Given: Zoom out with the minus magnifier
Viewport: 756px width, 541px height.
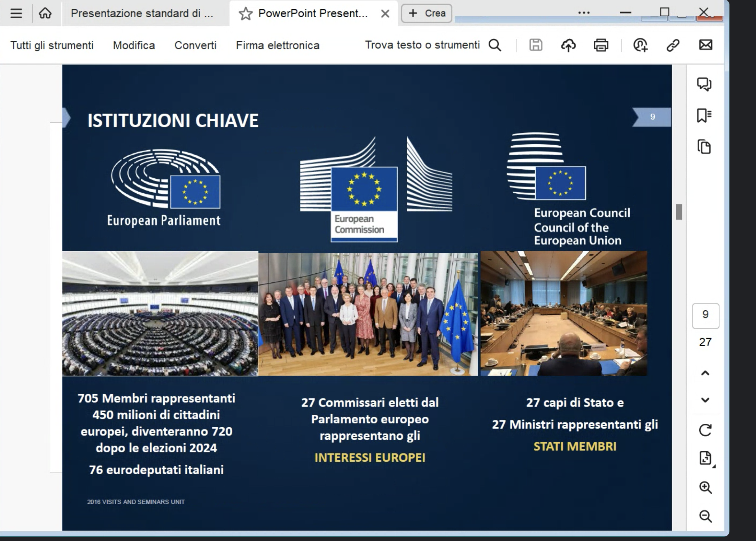Looking at the screenshot, I should pyautogui.click(x=706, y=516).
